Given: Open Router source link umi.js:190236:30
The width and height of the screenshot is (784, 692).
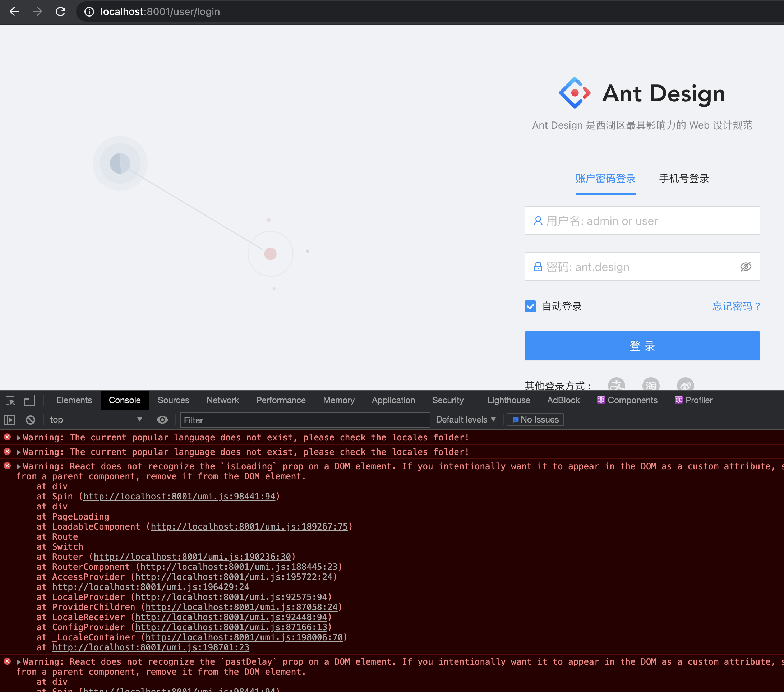Looking at the screenshot, I should click(x=192, y=557).
